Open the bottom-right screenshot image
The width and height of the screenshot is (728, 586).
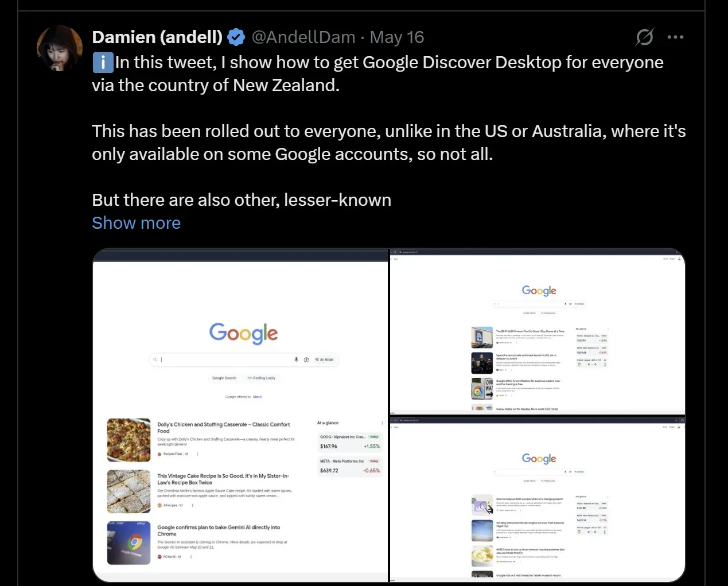coord(538,499)
